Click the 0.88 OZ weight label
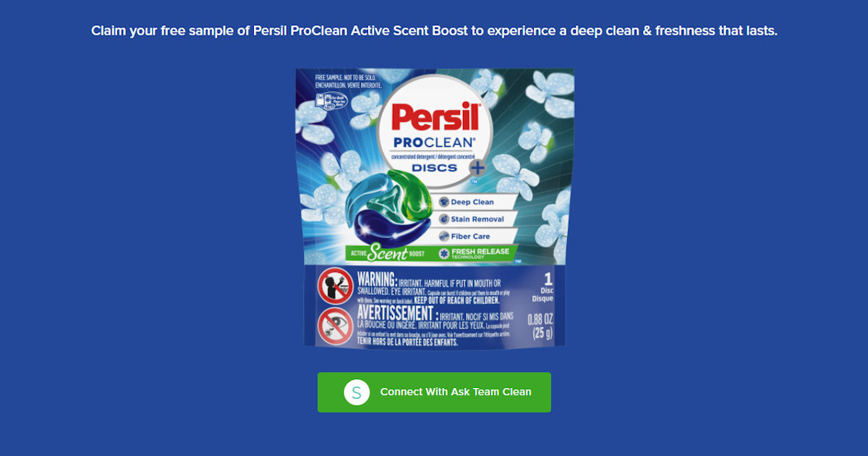Viewport: 868px width, 456px height. pos(541,319)
